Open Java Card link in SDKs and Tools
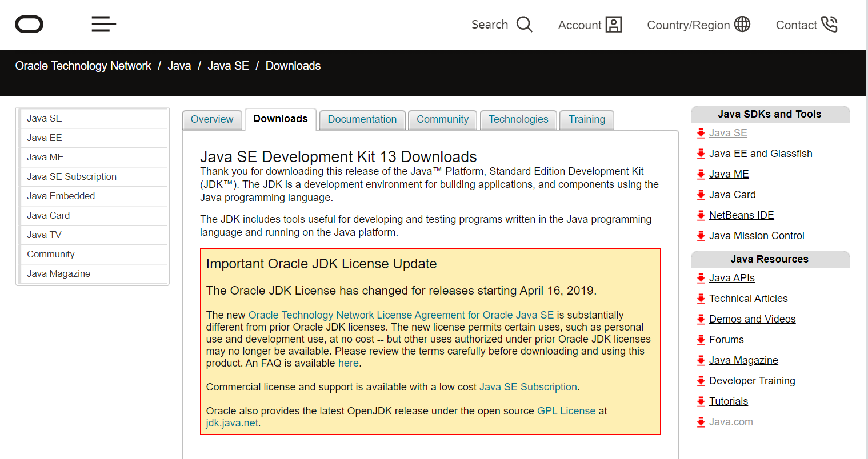 [733, 195]
